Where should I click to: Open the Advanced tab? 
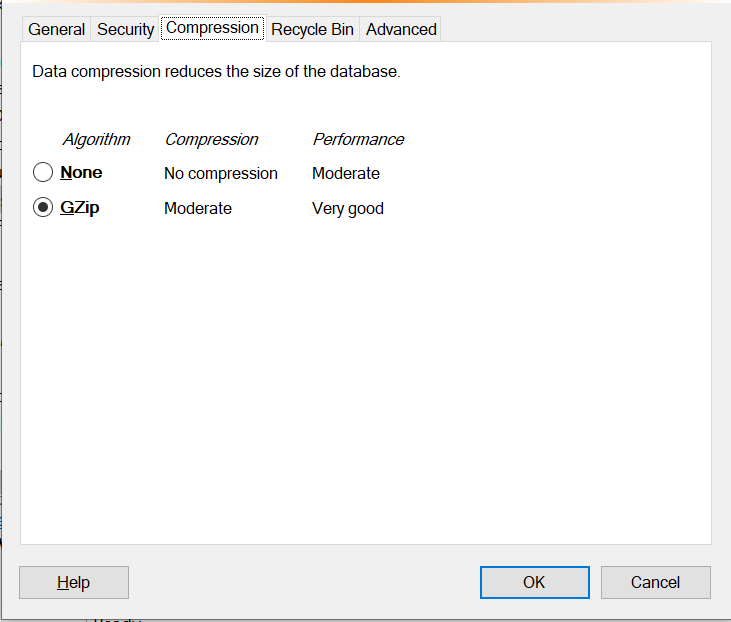401,29
